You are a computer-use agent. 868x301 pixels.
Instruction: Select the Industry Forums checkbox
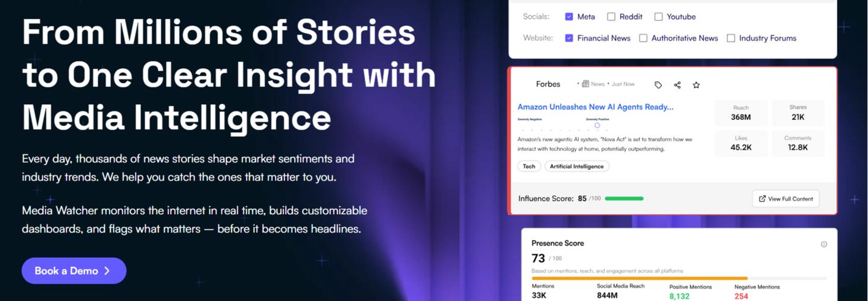[x=731, y=38]
